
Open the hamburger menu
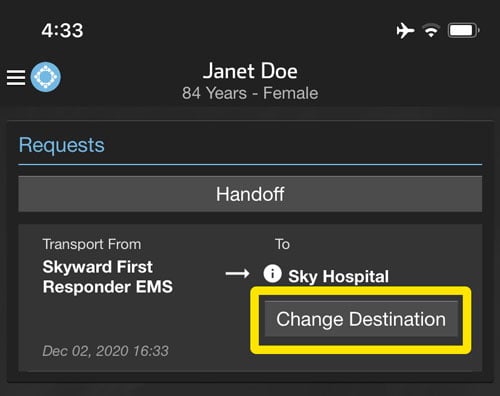coord(16,77)
